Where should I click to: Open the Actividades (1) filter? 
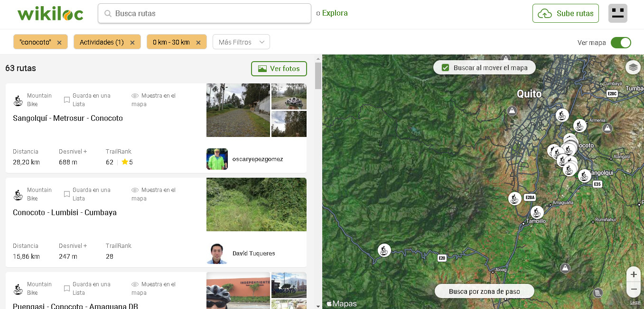(102, 42)
